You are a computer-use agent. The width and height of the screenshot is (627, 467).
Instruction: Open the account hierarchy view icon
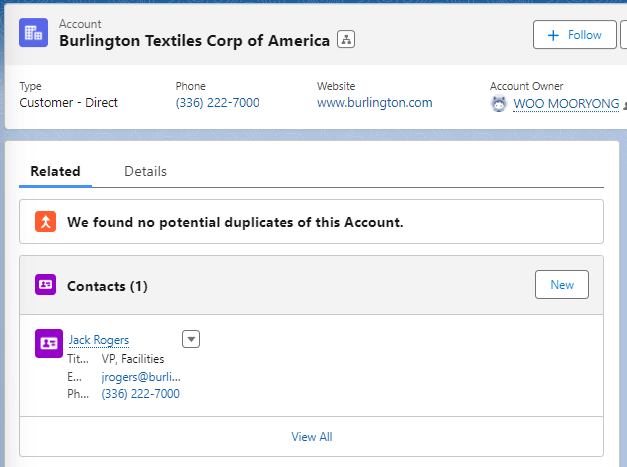[346, 40]
